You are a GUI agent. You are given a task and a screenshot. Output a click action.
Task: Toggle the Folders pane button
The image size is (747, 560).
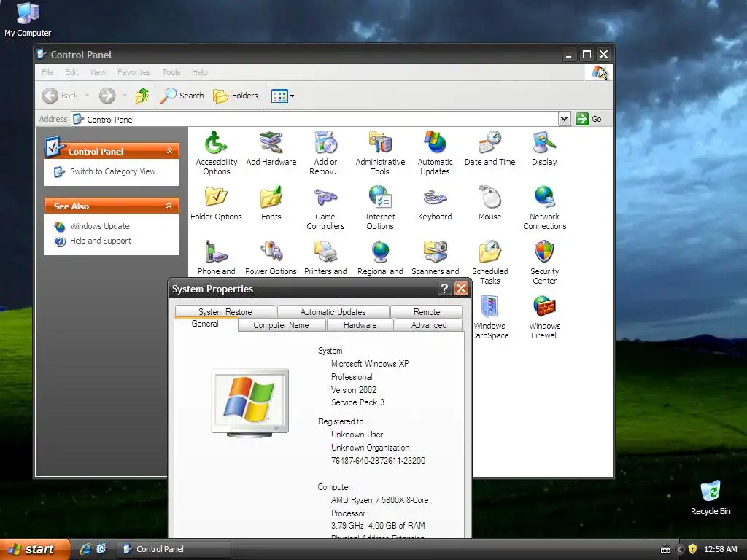(236, 96)
